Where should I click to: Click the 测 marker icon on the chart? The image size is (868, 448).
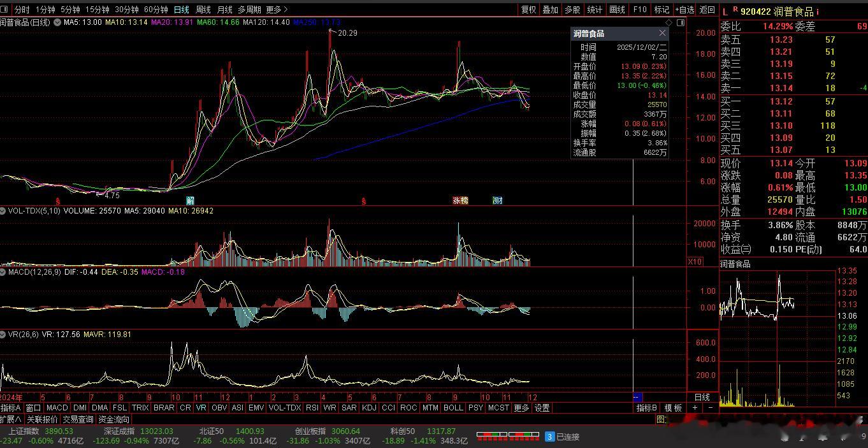(x=498, y=200)
